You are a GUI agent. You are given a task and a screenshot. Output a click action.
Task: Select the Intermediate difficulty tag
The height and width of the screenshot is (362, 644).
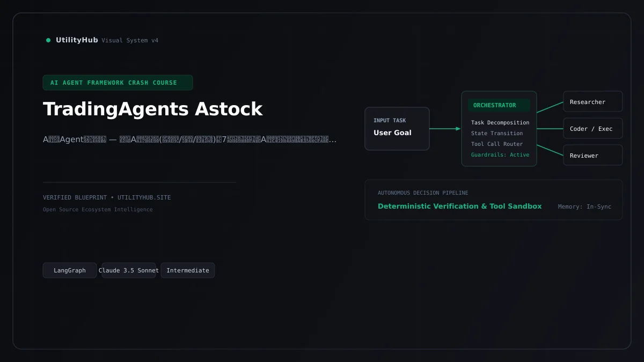coord(188,270)
